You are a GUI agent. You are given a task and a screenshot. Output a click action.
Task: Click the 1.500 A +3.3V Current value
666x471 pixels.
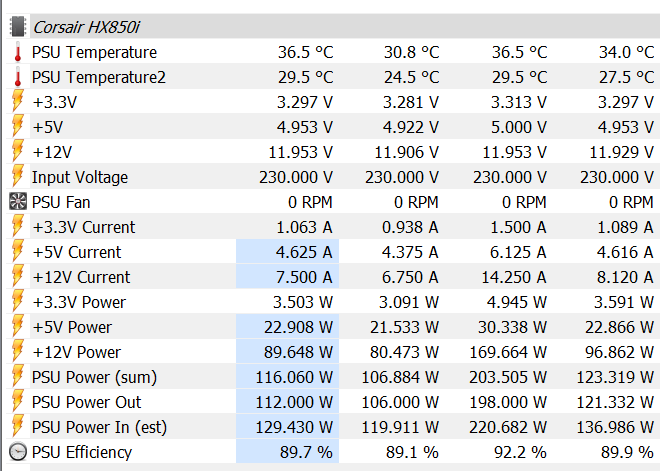click(519, 227)
